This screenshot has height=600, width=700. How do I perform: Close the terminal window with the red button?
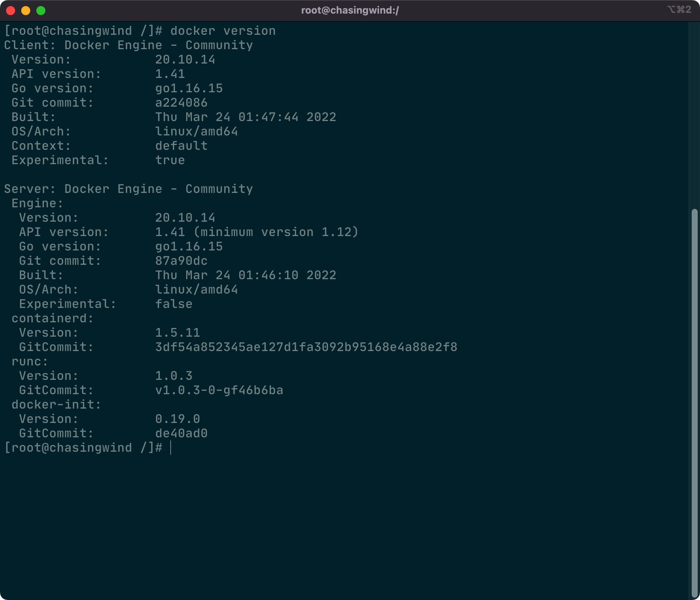(x=11, y=11)
